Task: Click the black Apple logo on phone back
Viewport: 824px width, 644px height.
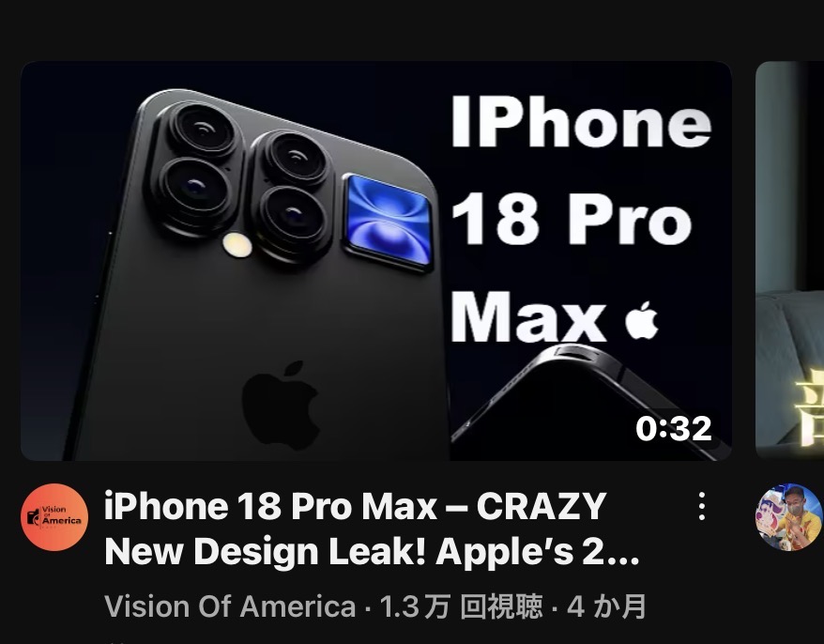Action: (281, 405)
